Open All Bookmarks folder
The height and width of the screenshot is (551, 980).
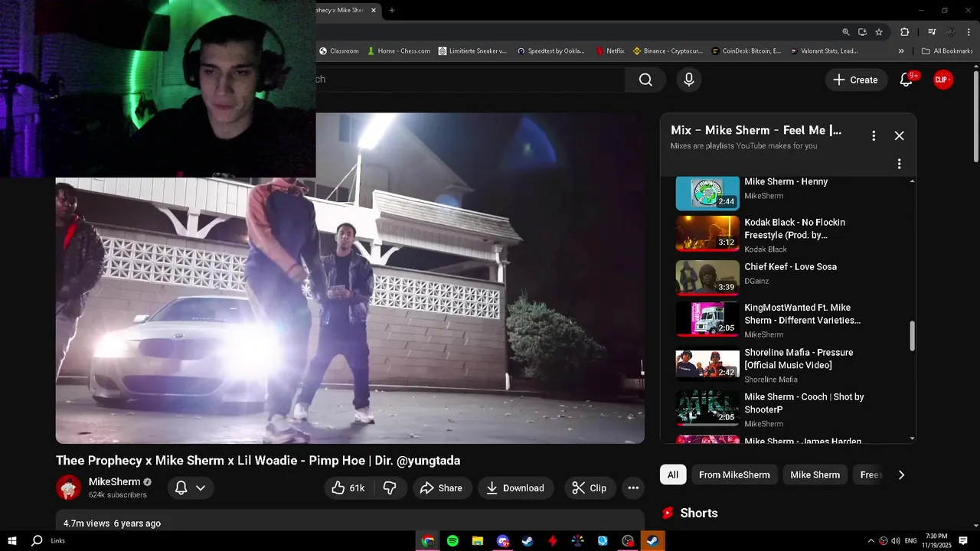coord(947,51)
